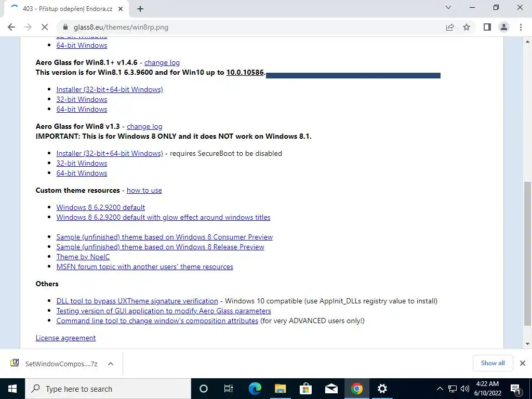Select the 403 Přístup odepřen tab
Screen dimensions: 532x399
(67, 9)
